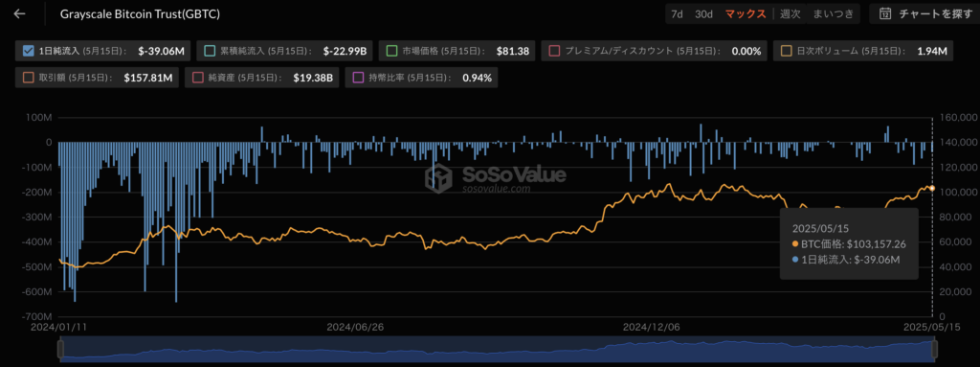
Task: Enable the プレミアム/ディスカウント checkbox
Action: (x=553, y=52)
